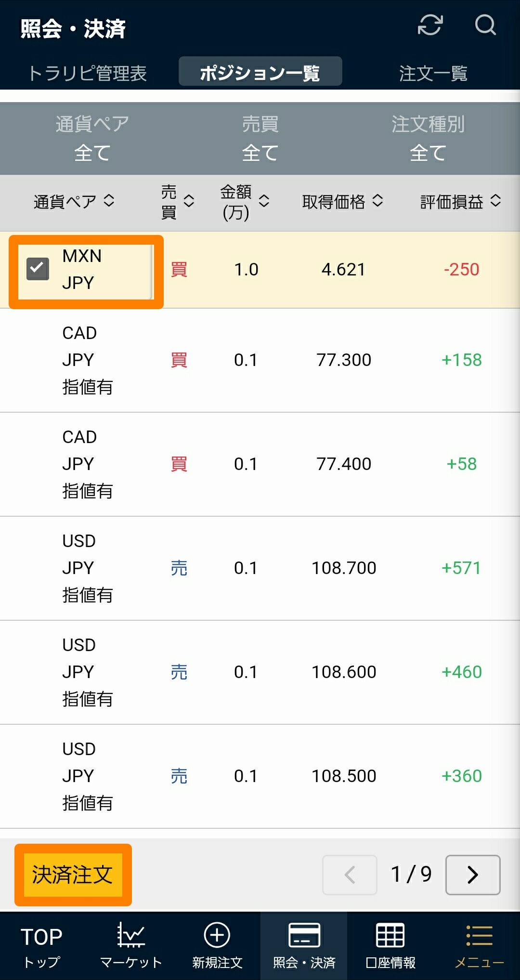This screenshot has height=980, width=520.
Task: Open the currency pair filter dropdown
Action: [92, 139]
